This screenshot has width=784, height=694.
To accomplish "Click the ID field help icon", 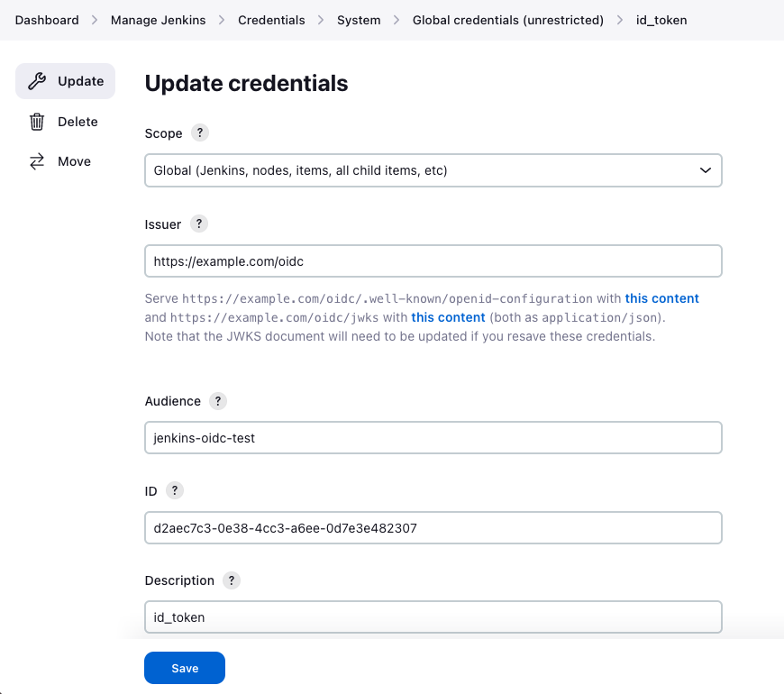I will coord(175,490).
